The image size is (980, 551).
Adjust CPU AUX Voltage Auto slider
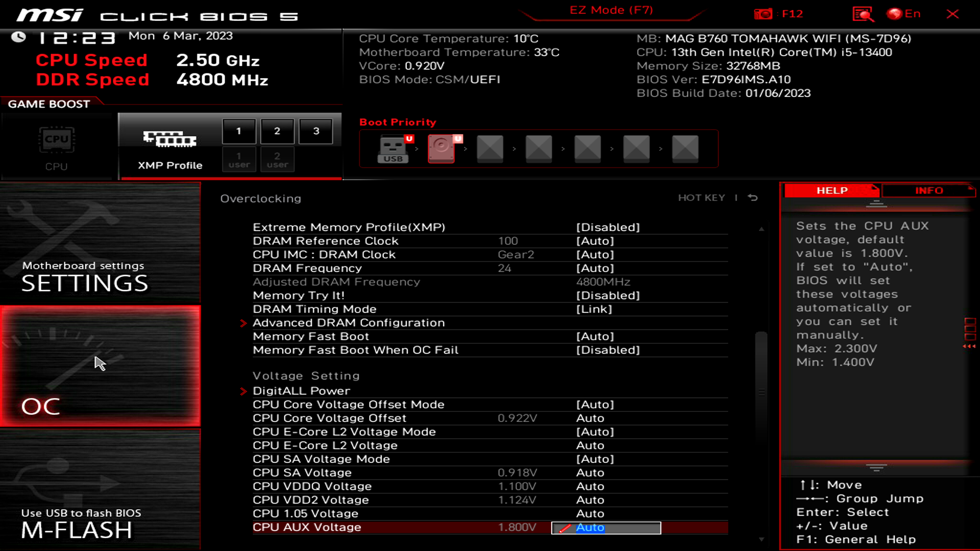click(x=606, y=527)
